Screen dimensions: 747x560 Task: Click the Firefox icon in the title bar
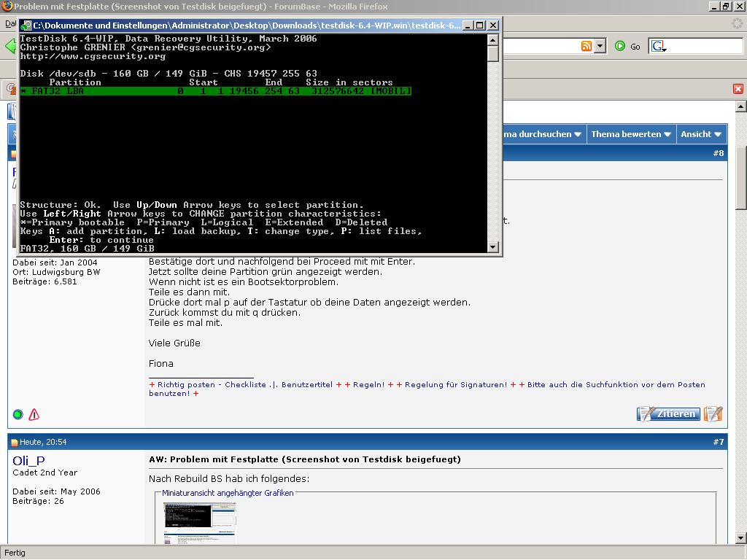7,6
